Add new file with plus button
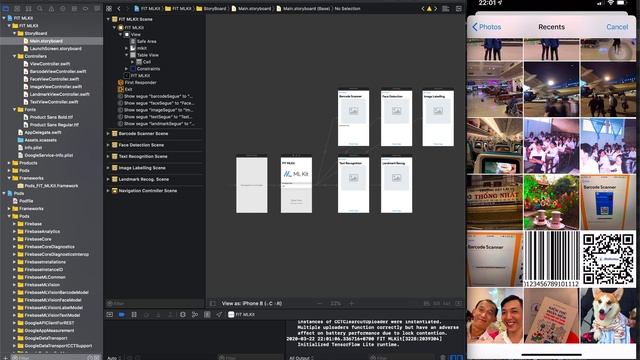 click(5, 358)
